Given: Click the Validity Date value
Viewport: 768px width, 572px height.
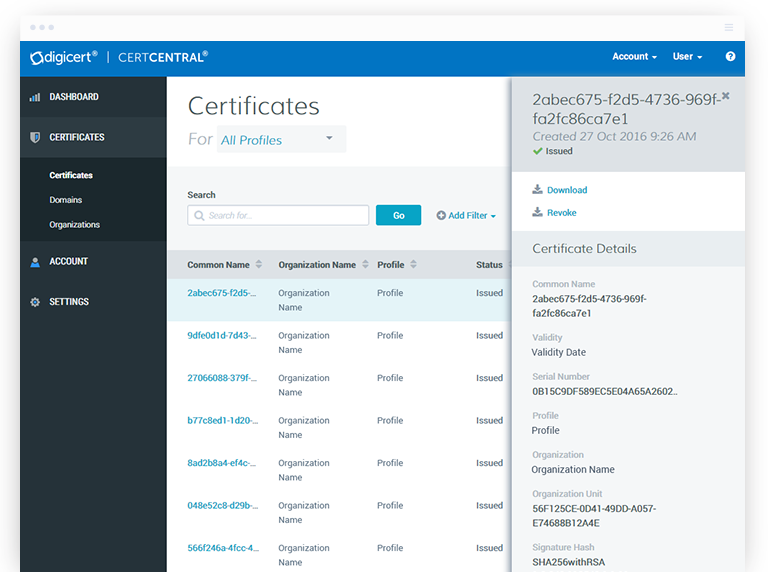Looking at the screenshot, I should click(558, 353).
